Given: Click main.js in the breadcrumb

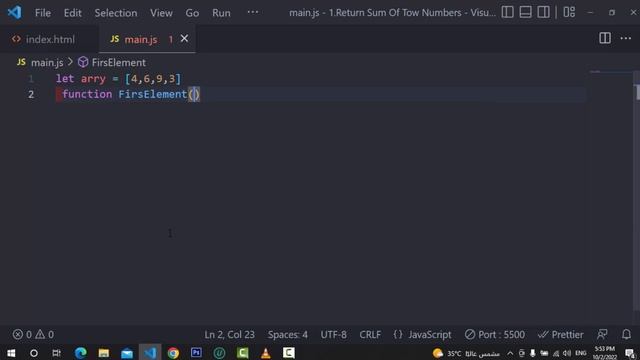Looking at the screenshot, I should (x=47, y=62).
